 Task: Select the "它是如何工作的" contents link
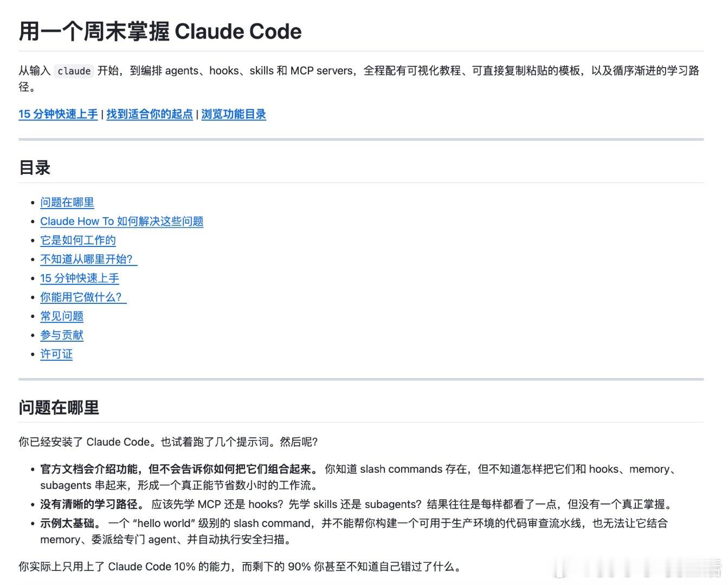pos(78,240)
